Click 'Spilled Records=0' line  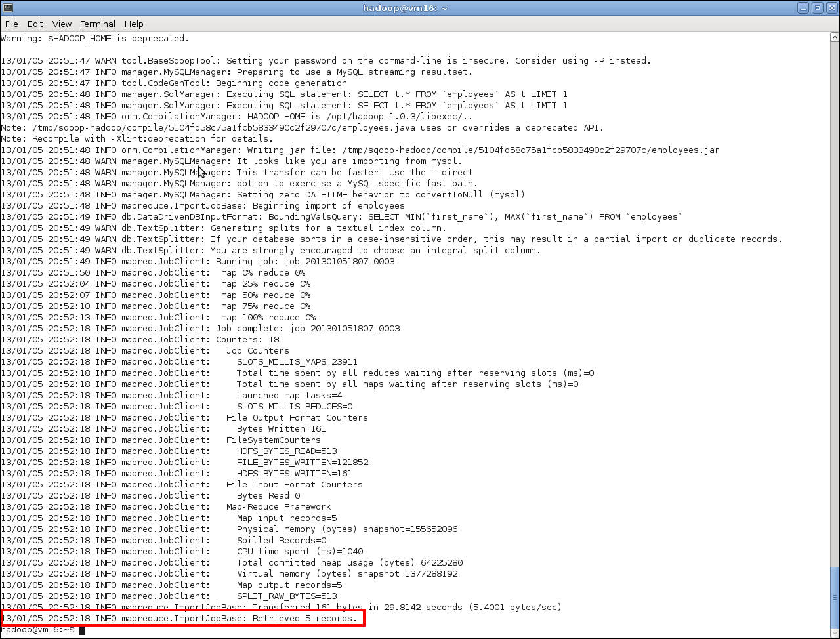[163, 541]
